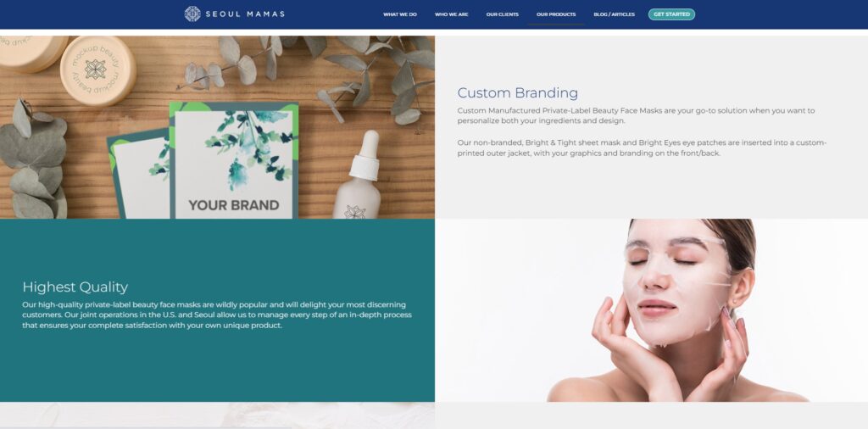This screenshot has height=429, width=868.
Task: Click the Get Started button
Action: coord(671,14)
